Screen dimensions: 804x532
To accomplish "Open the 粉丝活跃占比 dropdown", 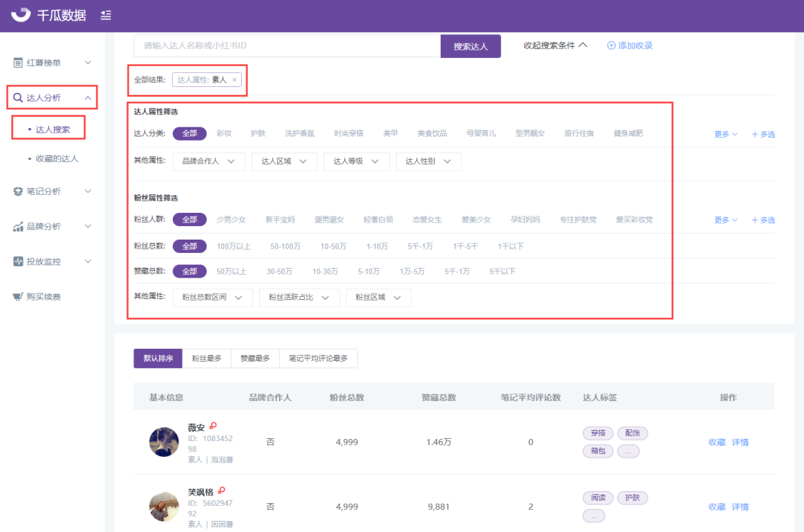I will coord(299,298).
